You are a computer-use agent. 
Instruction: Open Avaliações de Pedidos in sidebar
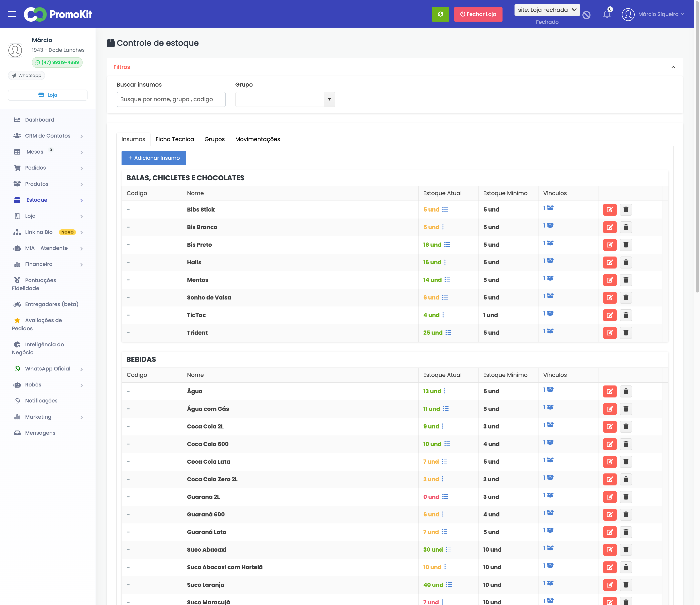(x=37, y=324)
